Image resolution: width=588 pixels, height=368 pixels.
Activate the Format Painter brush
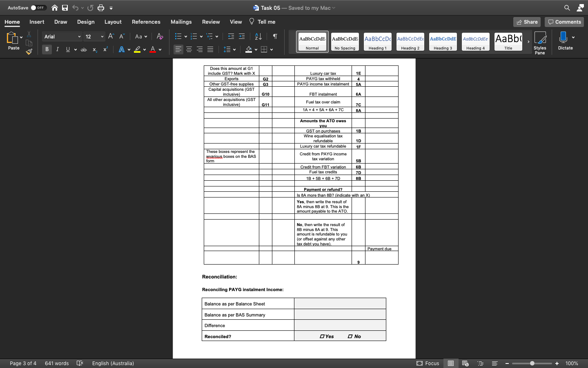click(29, 52)
